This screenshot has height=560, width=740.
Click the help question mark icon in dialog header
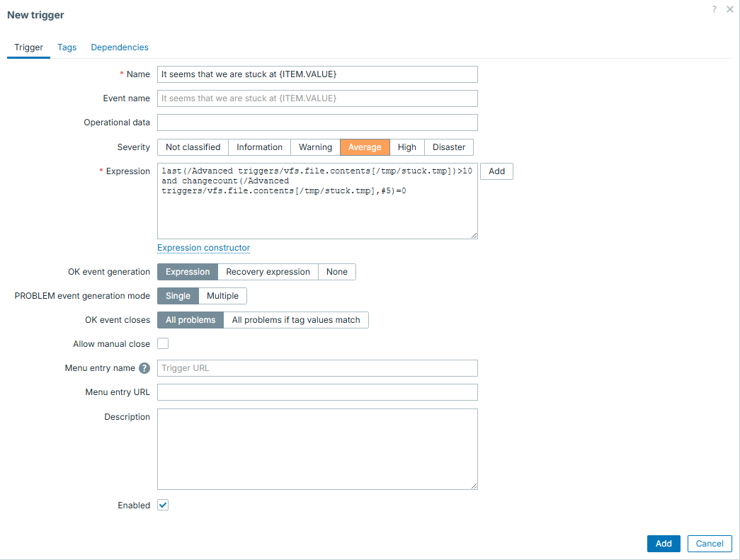(715, 9)
